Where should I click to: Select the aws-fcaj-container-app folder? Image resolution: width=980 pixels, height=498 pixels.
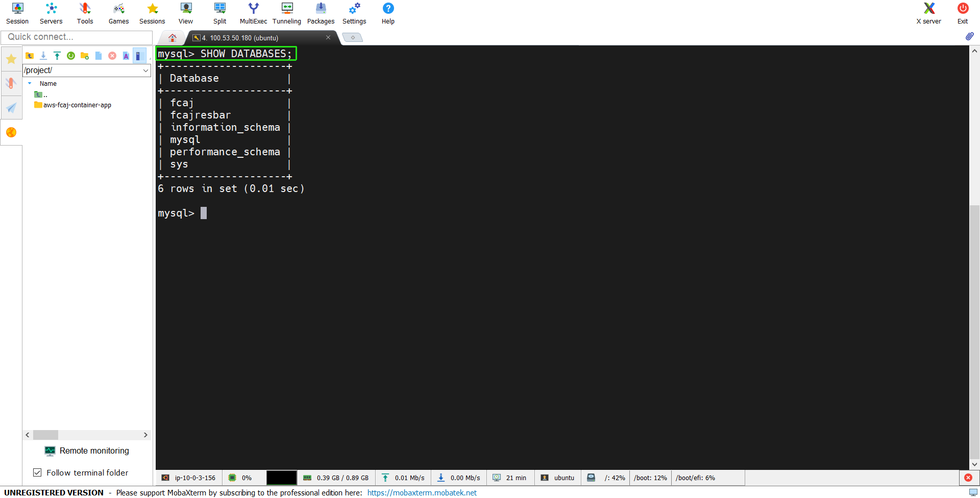pyautogui.click(x=72, y=105)
